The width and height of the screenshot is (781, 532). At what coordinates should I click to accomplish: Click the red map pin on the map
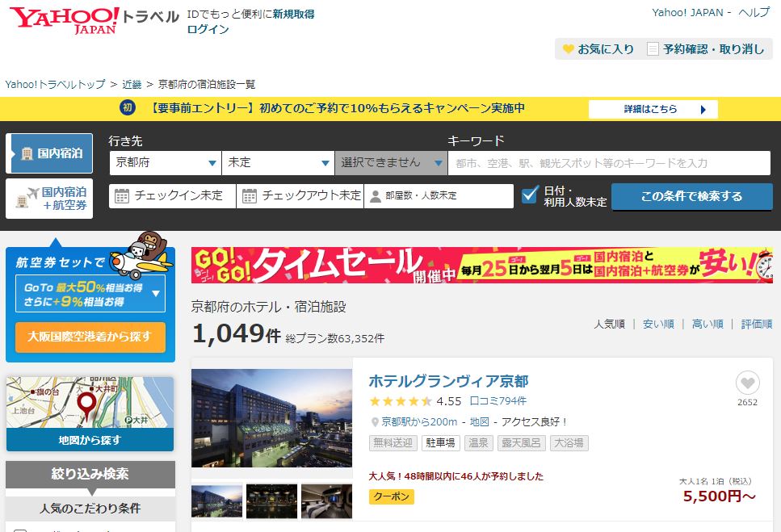pos(86,407)
